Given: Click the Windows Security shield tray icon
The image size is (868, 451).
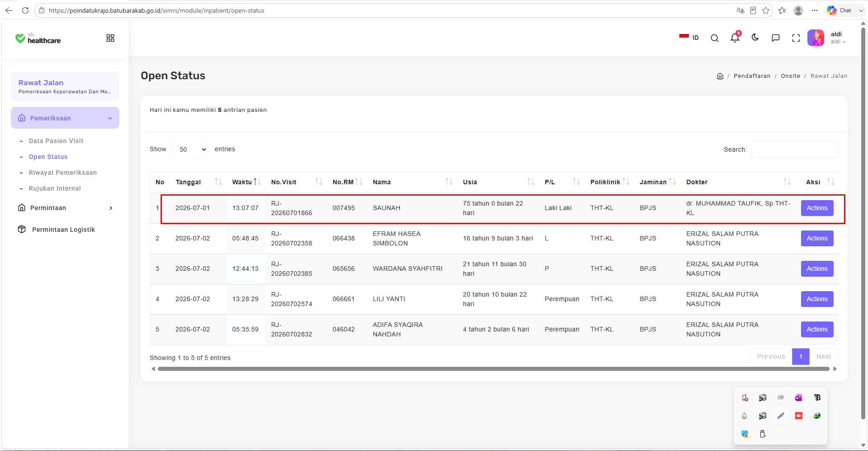Looking at the screenshot, I should point(745,434).
